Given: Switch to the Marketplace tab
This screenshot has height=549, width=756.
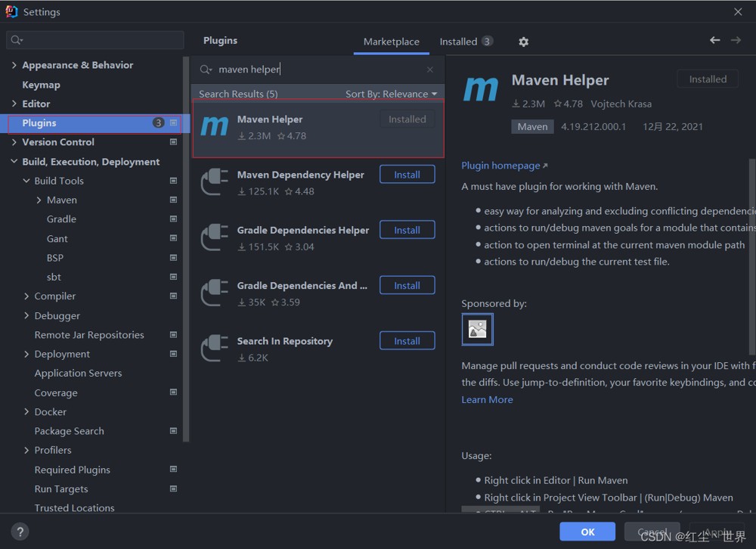Looking at the screenshot, I should (391, 42).
